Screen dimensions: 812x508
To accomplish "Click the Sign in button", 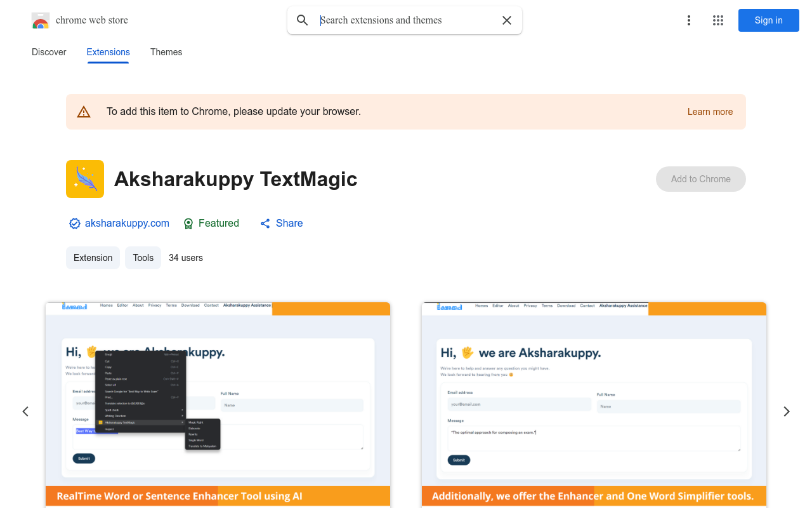I will pos(769,20).
